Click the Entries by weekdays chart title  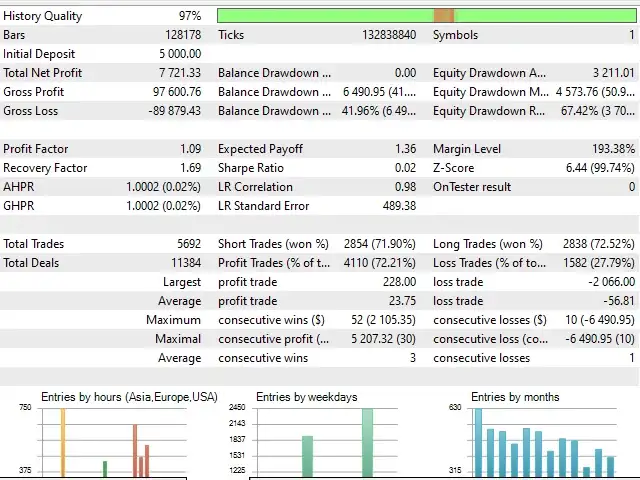click(307, 397)
